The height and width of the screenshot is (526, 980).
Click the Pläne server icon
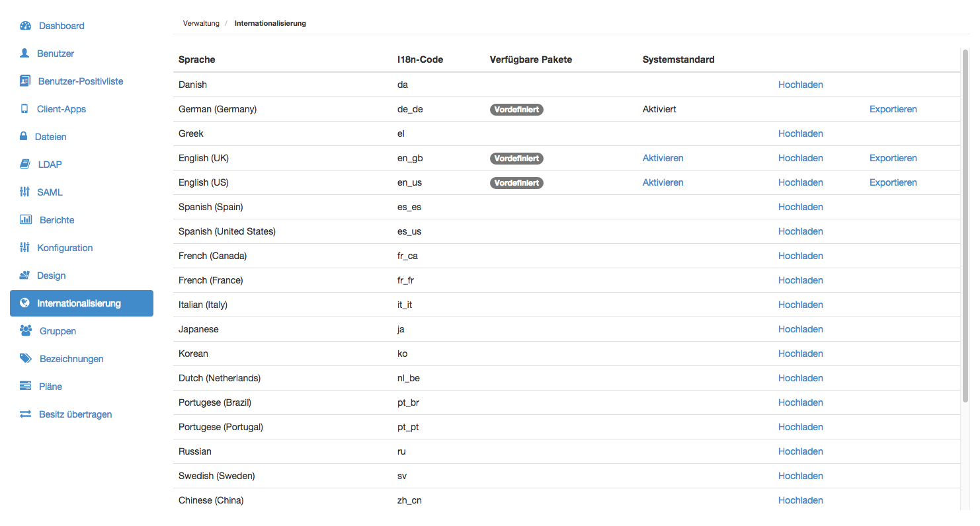pyautogui.click(x=25, y=387)
